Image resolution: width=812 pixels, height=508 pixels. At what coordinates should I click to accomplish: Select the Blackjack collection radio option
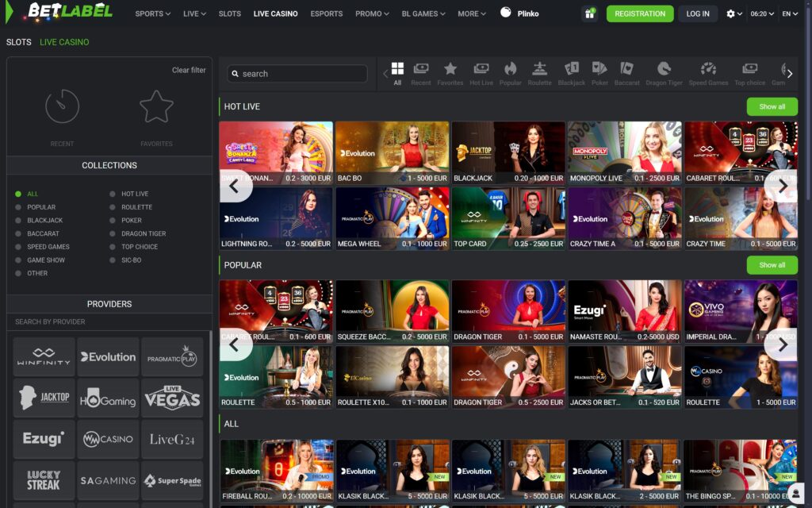44,221
